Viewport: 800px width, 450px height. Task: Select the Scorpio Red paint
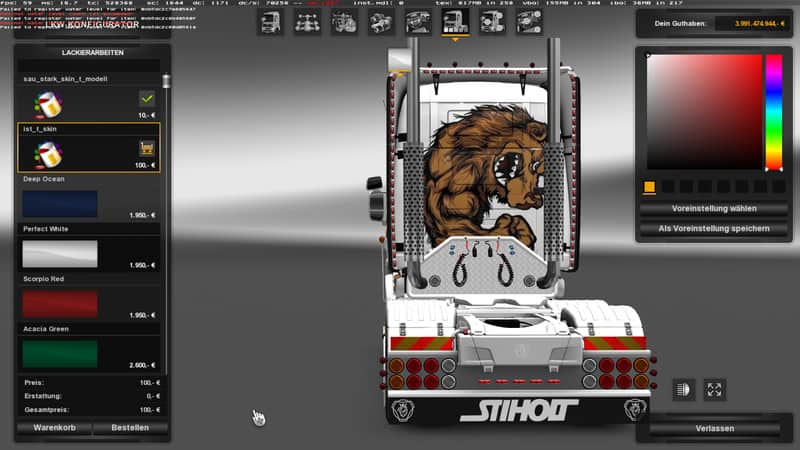tap(60, 303)
